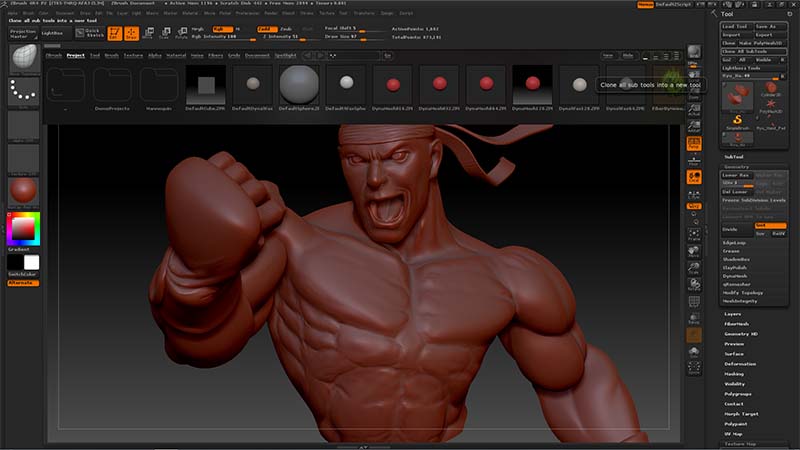Viewport: 800px width, 450px height.
Task: Open the DemoProjects folder
Action: click(x=112, y=84)
